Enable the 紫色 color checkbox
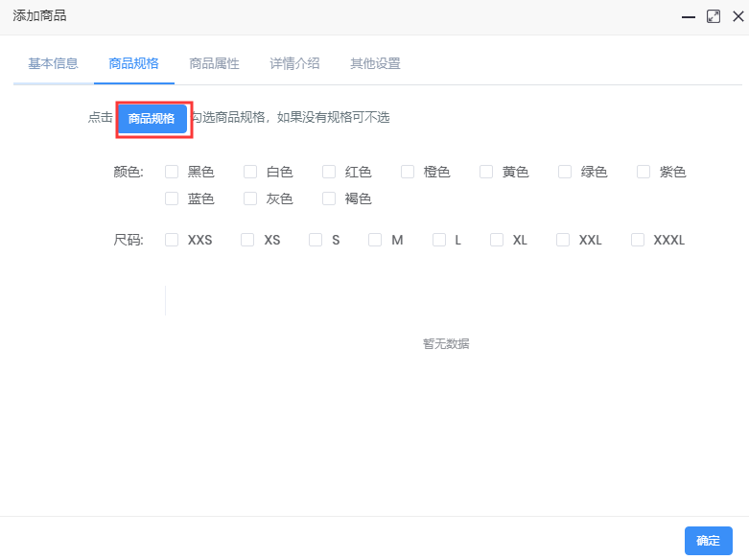The width and height of the screenshot is (749, 560). pos(644,172)
